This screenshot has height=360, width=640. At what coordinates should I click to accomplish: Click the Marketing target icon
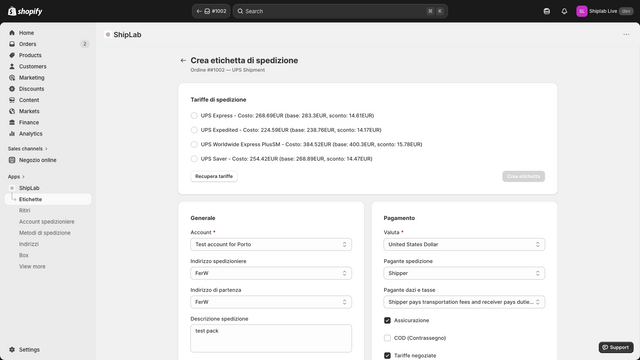12,78
